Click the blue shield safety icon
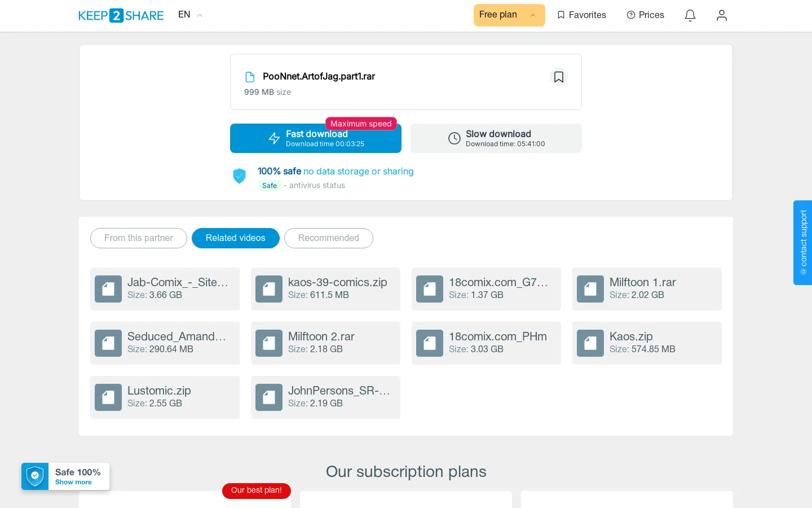Viewport: 812px width, 508px height. (240, 176)
